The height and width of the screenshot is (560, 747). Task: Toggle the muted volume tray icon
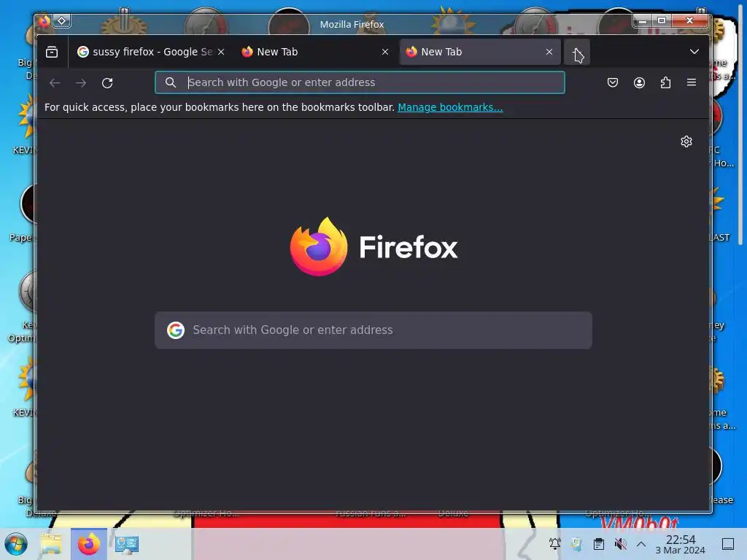[620, 544]
